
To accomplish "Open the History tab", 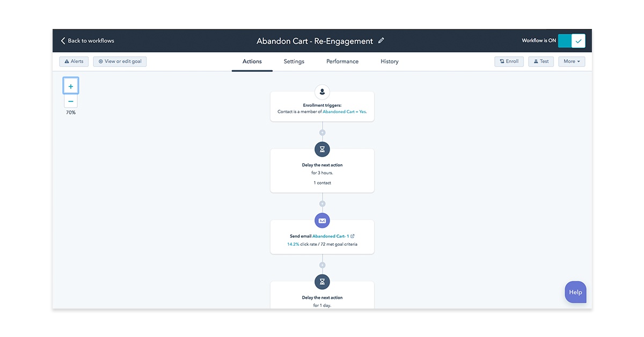I will (390, 62).
